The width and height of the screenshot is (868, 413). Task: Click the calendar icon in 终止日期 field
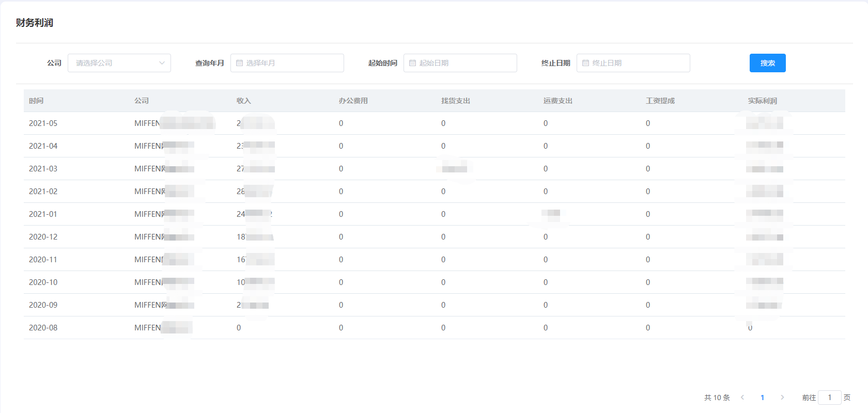coord(585,63)
